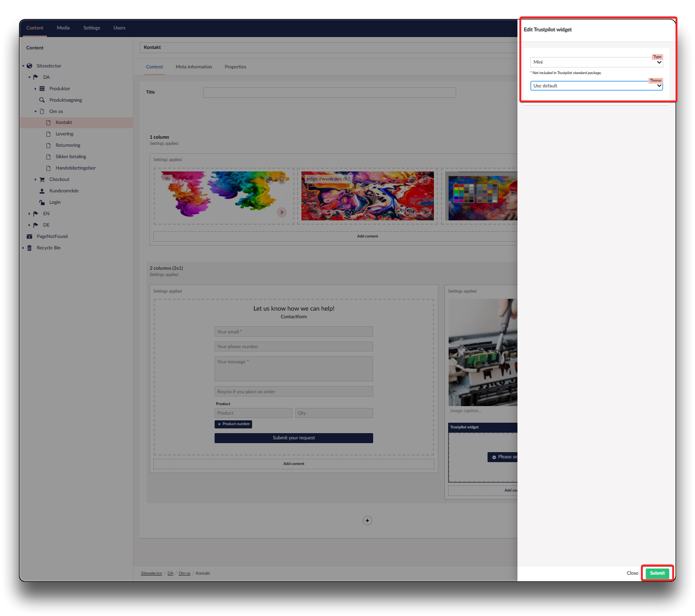Click the PageNotFound icon in tree
The width and height of the screenshot is (695, 616).
[x=29, y=237]
